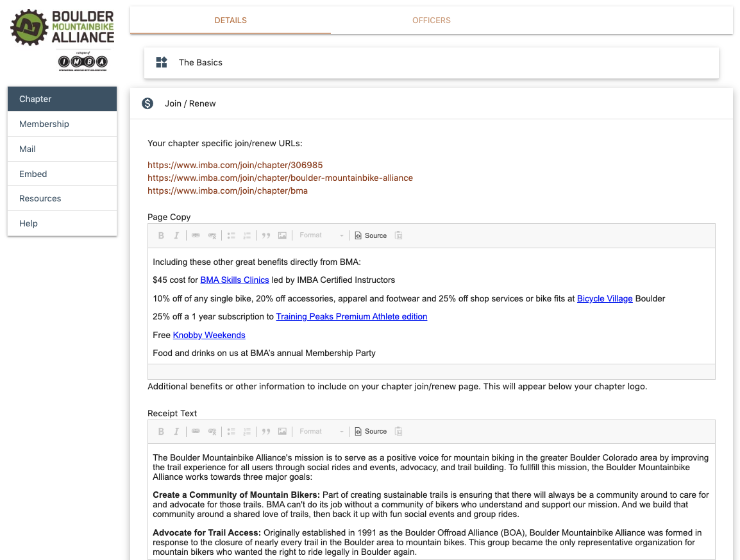Click the dollar icon next to Join / Renew
Viewport: 740px width, 560px height.
[147, 103]
